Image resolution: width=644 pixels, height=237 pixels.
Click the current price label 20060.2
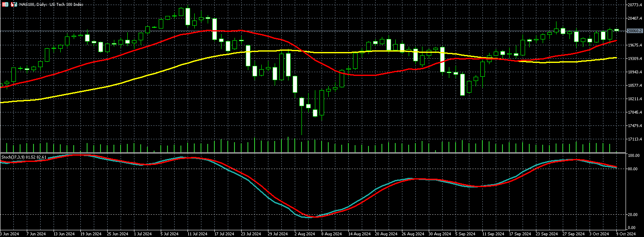tap(635, 31)
